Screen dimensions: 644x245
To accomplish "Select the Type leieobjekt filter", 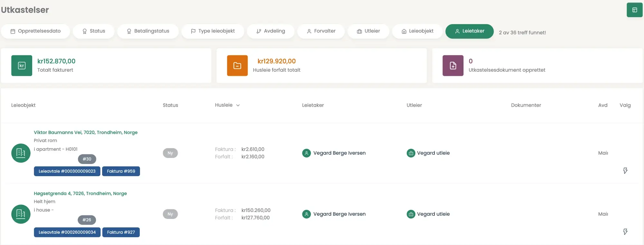I will (x=213, y=31).
